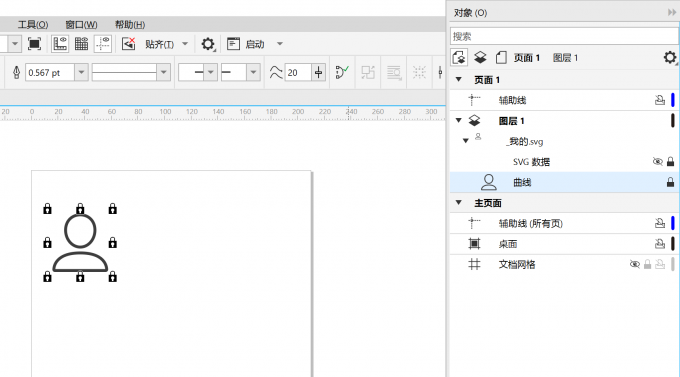Toggle printing for the 桌面 layer
This screenshot has width=680, height=377.
coord(660,244)
